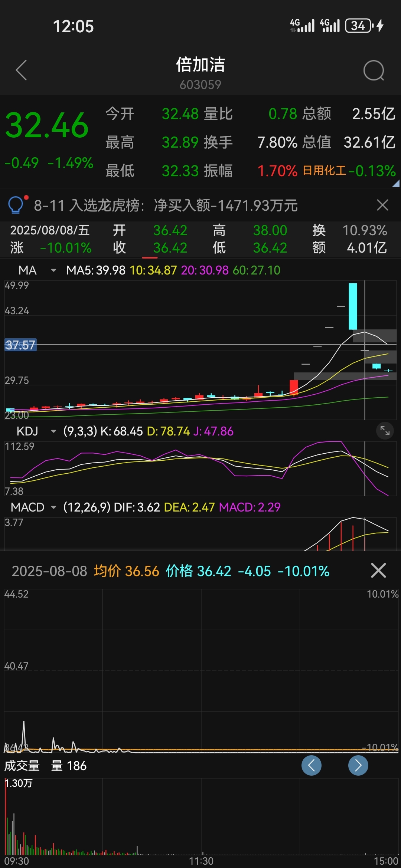Tap the 量比 0.78 value

(x=283, y=114)
